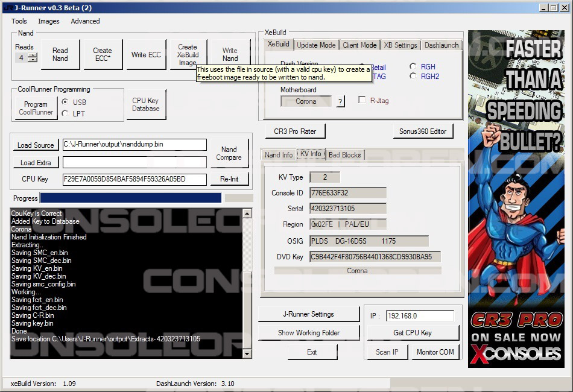
Task: Select the LPT radio button
Action: tap(65, 113)
